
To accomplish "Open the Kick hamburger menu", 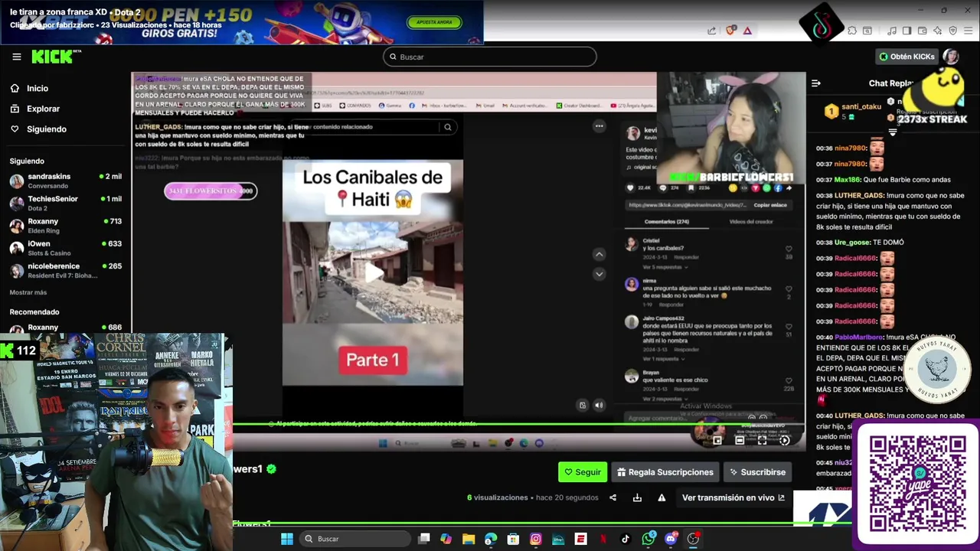I will pyautogui.click(x=16, y=57).
